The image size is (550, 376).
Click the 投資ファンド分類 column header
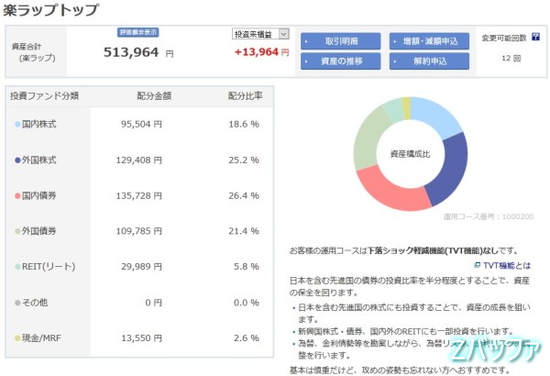pyautogui.click(x=44, y=96)
